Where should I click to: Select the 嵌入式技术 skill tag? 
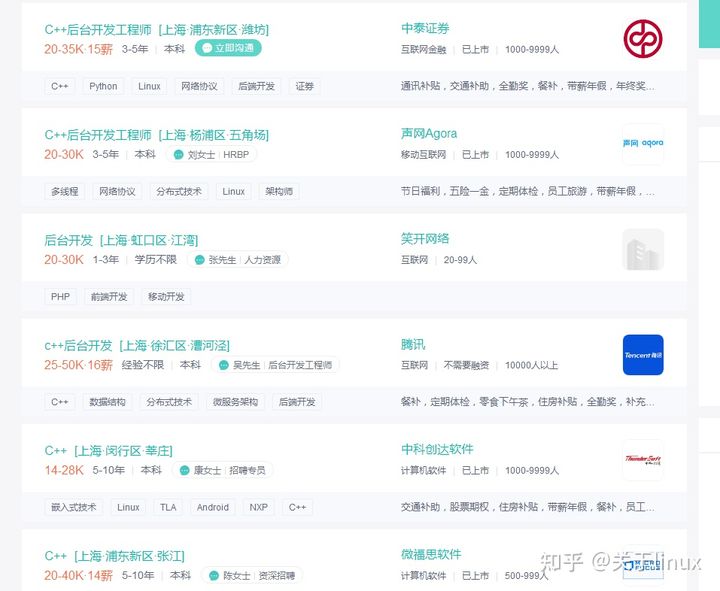pos(74,507)
